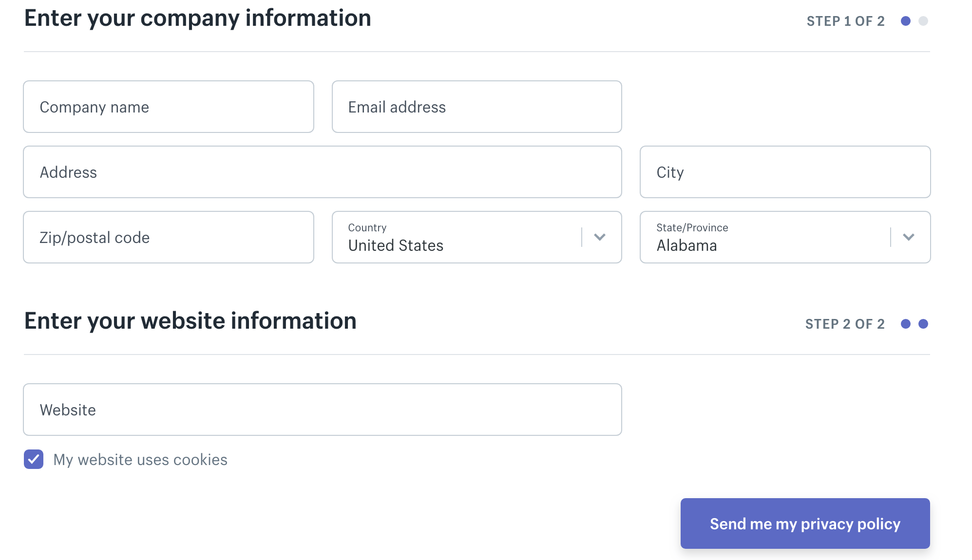This screenshot has height=560, width=972.
Task: Click 'Send me my privacy policy'
Action: point(805,523)
